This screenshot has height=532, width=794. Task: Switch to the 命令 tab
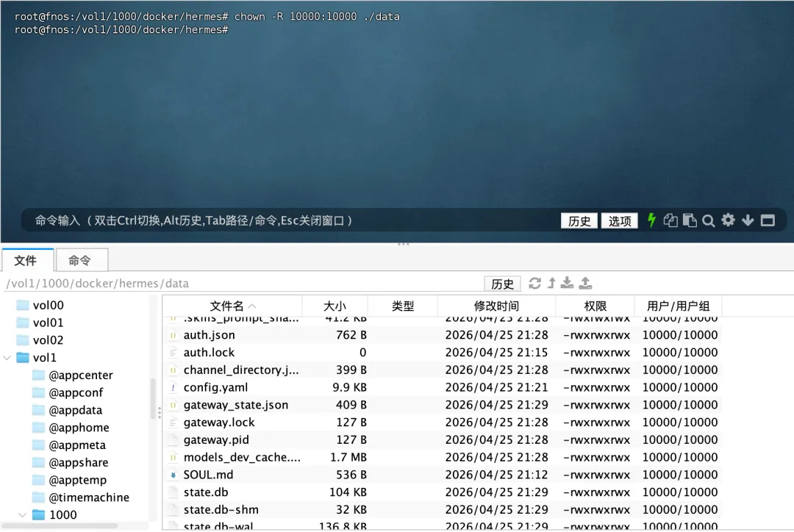[81, 260]
